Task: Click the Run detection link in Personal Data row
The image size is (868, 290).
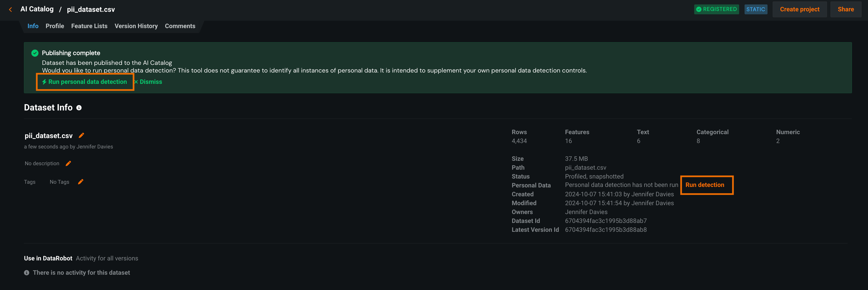Action: coord(705,185)
